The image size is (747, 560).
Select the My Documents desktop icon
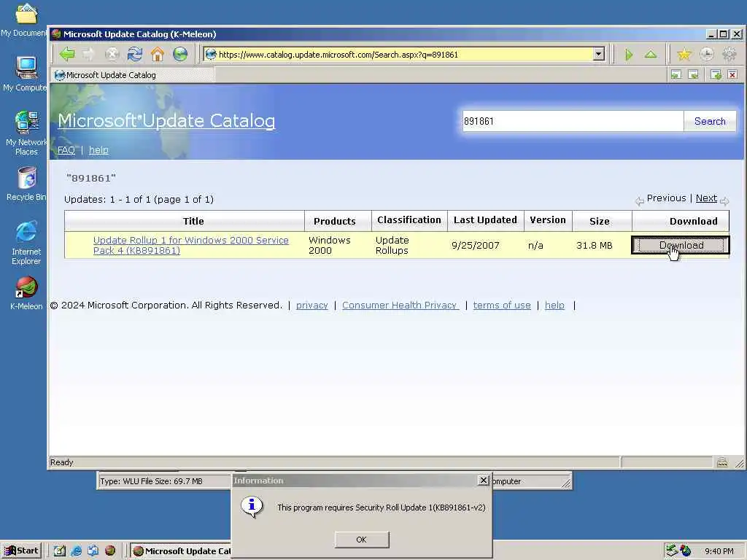click(24, 20)
